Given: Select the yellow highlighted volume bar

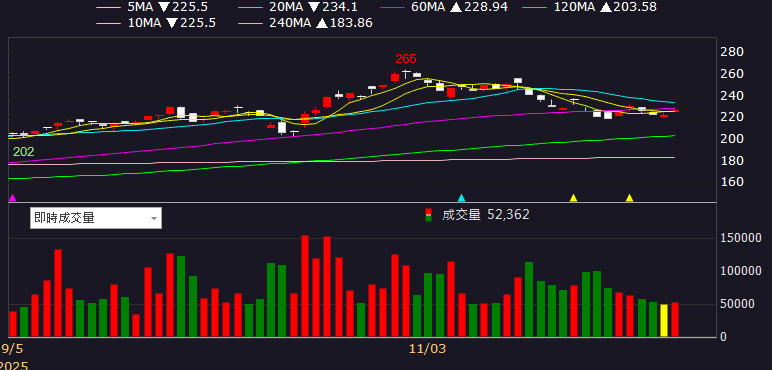Looking at the screenshot, I should [664, 321].
